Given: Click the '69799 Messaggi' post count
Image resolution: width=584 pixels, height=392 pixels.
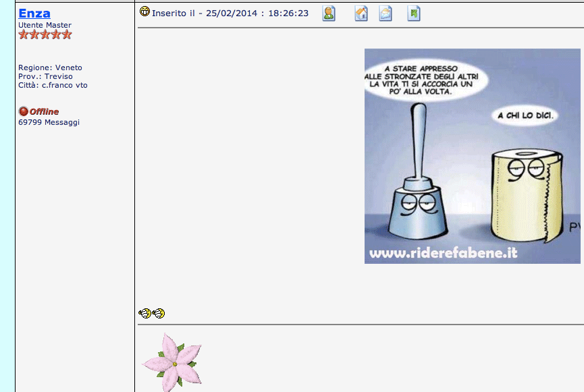Looking at the screenshot, I should (x=49, y=123).
